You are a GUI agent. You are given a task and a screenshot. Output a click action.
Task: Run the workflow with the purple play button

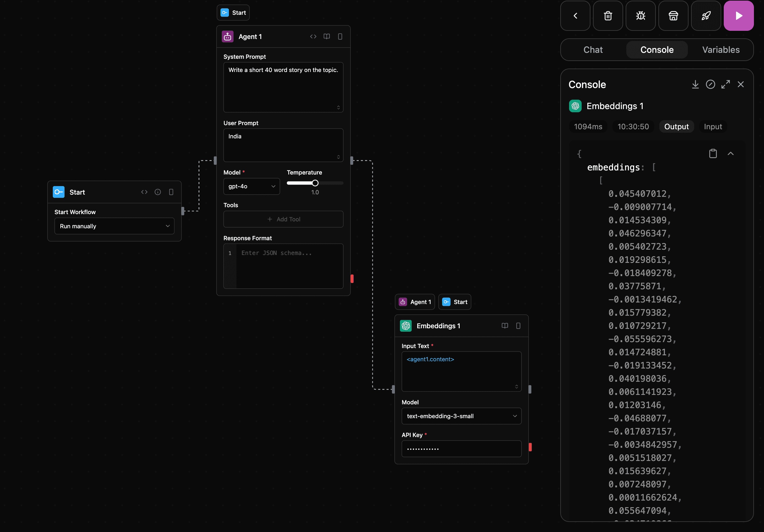pos(739,16)
